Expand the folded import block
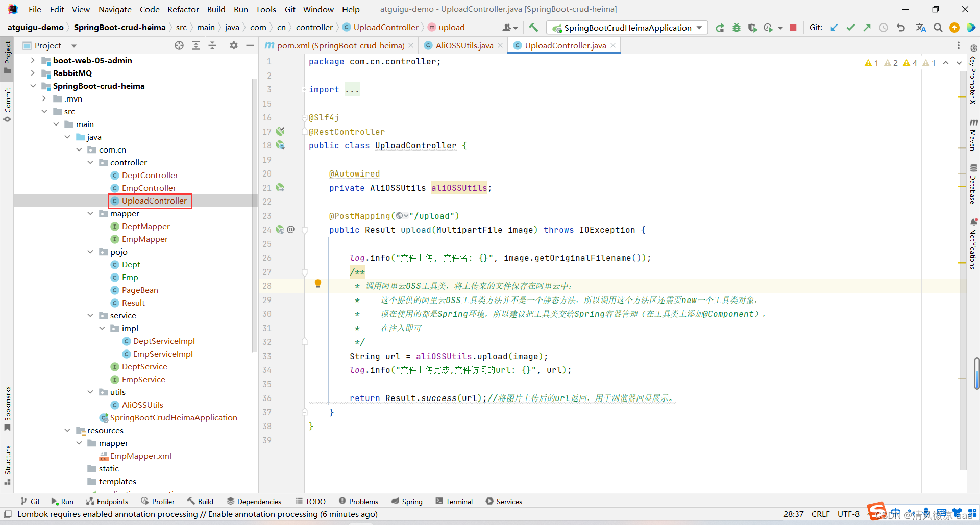The height and width of the screenshot is (525, 980). 304,90
